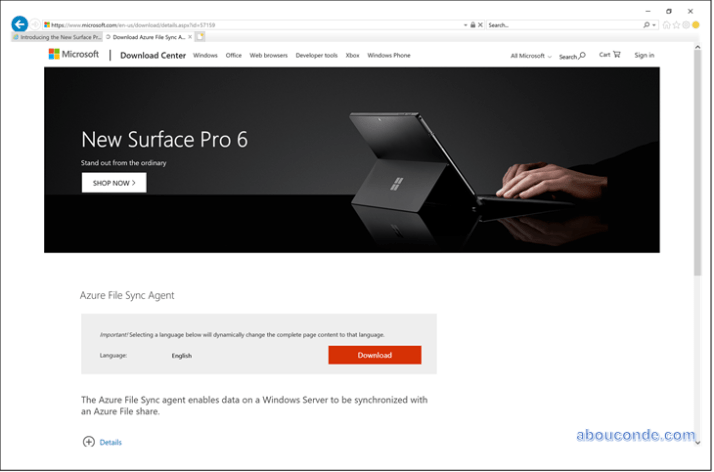Expand the Details plus circle
Screen dimensions: 714x472
[89, 442]
